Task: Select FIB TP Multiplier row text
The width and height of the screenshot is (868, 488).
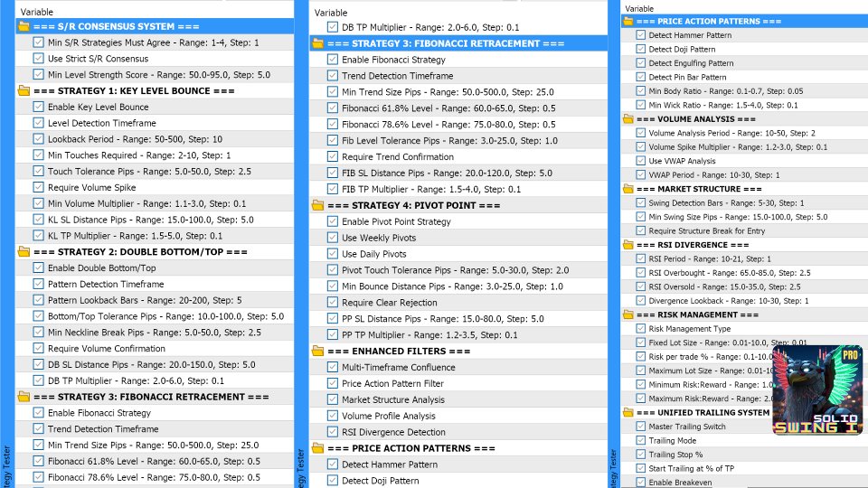Action: (431, 189)
